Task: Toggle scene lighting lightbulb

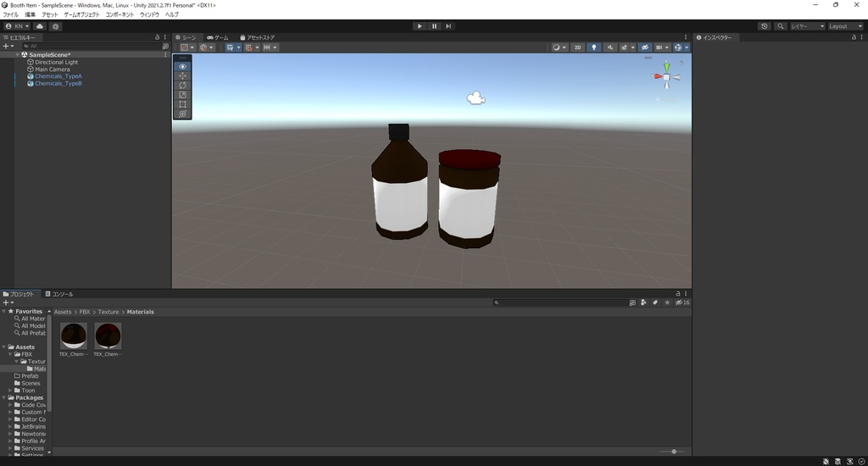Action: [594, 47]
